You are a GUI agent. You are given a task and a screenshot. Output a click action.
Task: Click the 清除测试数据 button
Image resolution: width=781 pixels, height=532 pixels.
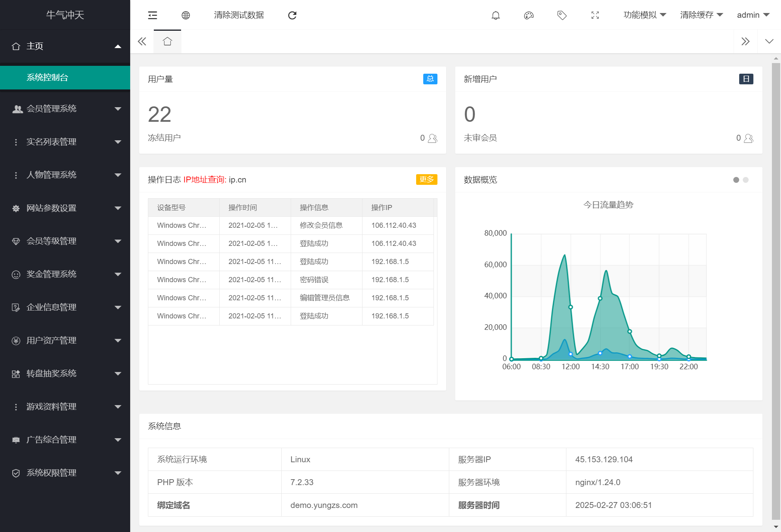pyautogui.click(x=238, y=15)
